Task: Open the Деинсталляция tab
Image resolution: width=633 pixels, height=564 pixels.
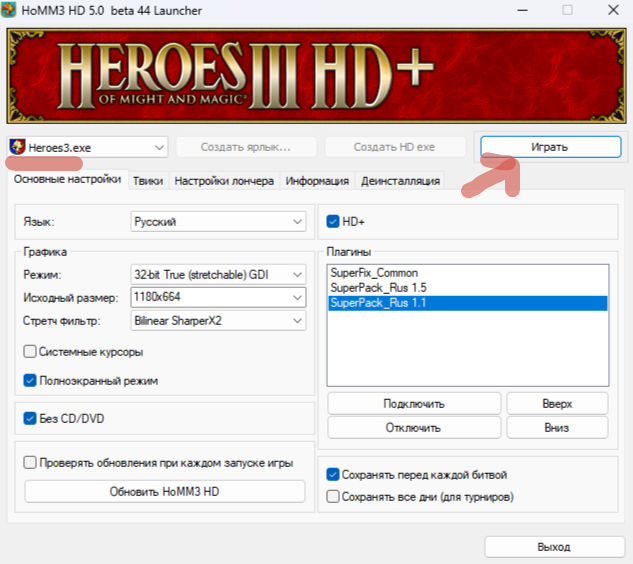Action: pos(400,181)
